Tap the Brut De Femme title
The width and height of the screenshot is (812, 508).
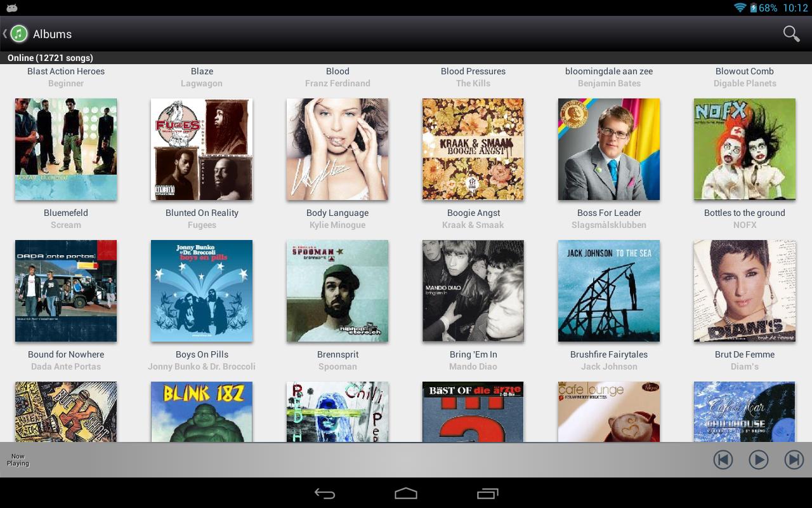pos(745,354)
